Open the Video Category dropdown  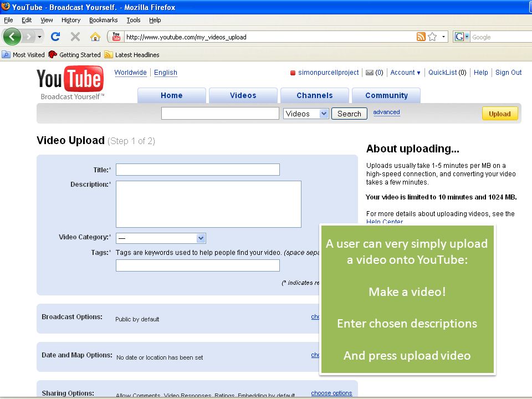click(161, 238)
